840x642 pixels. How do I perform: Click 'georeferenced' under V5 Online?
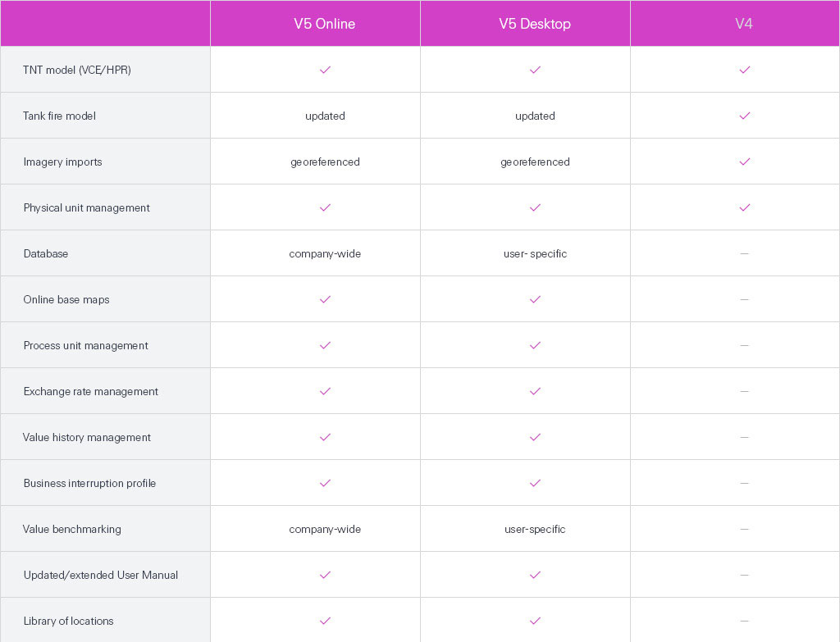[x=325, y=162]
